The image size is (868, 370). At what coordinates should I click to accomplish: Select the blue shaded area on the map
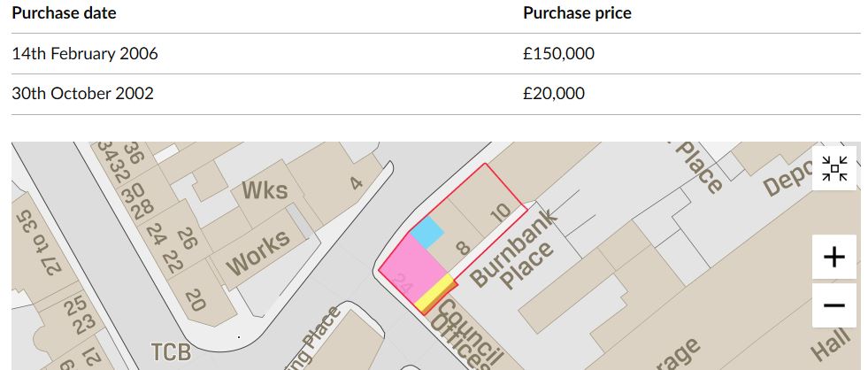pyautogui.click(x=426, y=233)
